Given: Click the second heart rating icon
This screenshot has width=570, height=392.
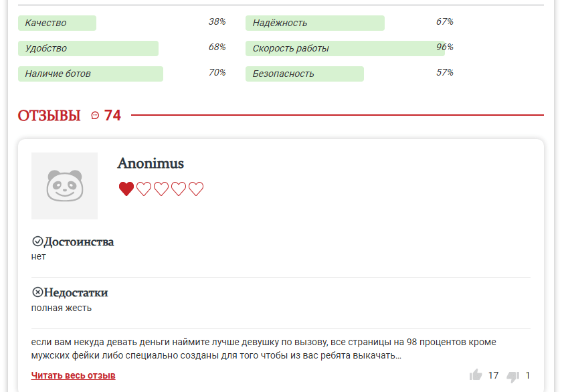Looking at the screenshot, I should click(x=144, y=189).
